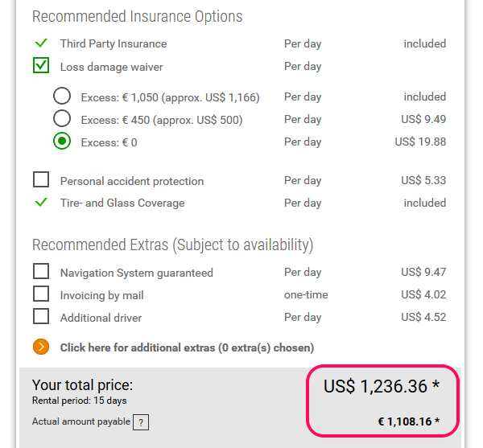Viewport: 483px width, 448px height.
Task: Tick the Navigation System guaranteed checkbox
Action: (x=41, y=272)
